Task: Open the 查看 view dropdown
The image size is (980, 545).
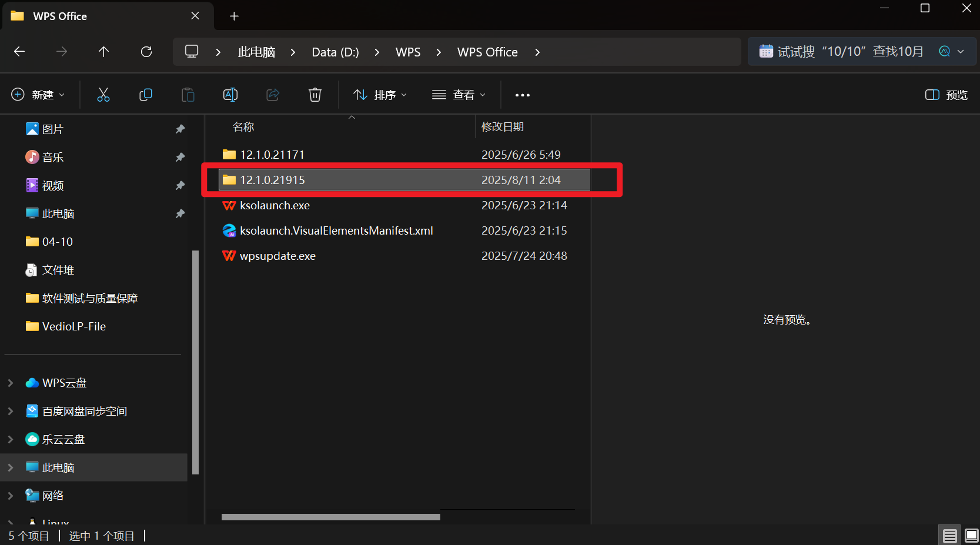Action: [x=459, y=95]
